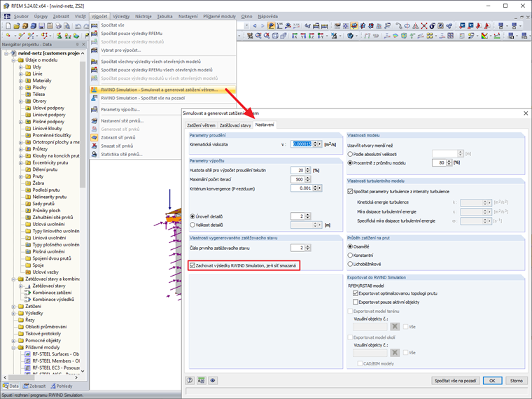Switch to Zatěžovací stavy tab
The image size is (532, 399).
(235, 125)
